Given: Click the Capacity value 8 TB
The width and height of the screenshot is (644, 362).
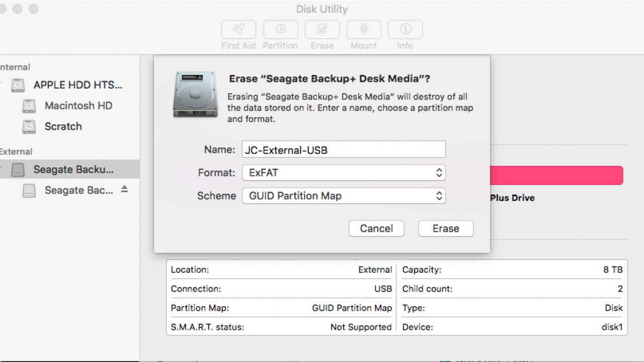Looking at the screenshot, I should point(613,269).
